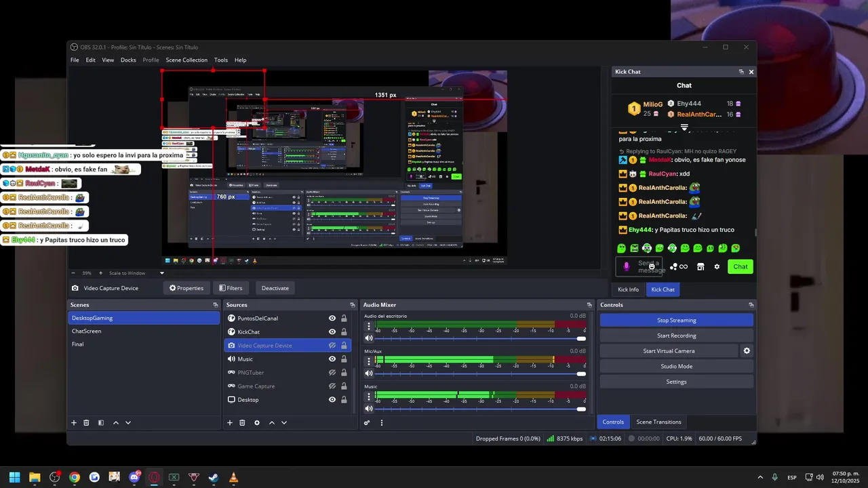
Task: Show the Game Capture source
Action: [x=332, y=386]
